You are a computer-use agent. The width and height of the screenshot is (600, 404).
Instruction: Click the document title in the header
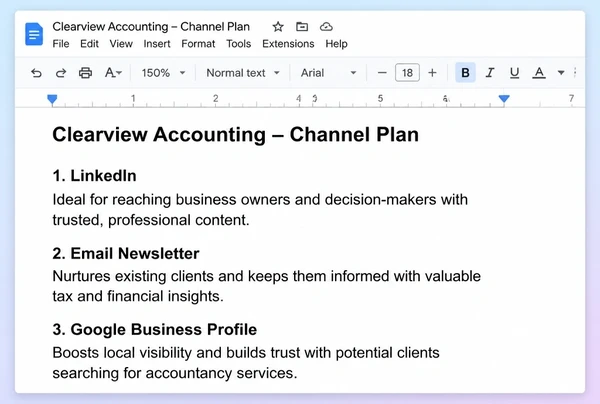[151, 27]
